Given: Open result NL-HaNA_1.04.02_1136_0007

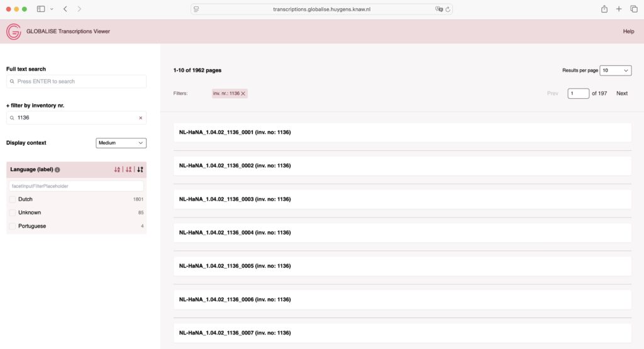Looking at the screenshot, I should [x=235, y=333].
